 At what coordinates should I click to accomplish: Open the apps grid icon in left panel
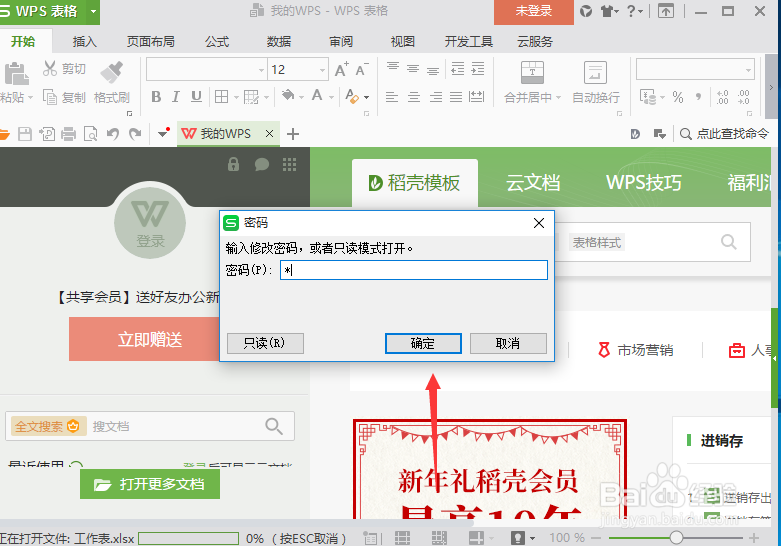click(289, 164)
